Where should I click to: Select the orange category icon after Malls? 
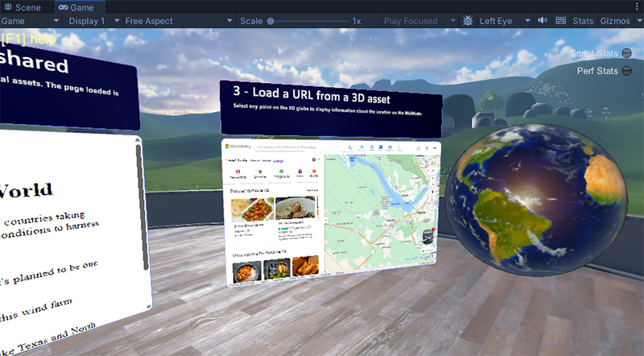(314, 171)
